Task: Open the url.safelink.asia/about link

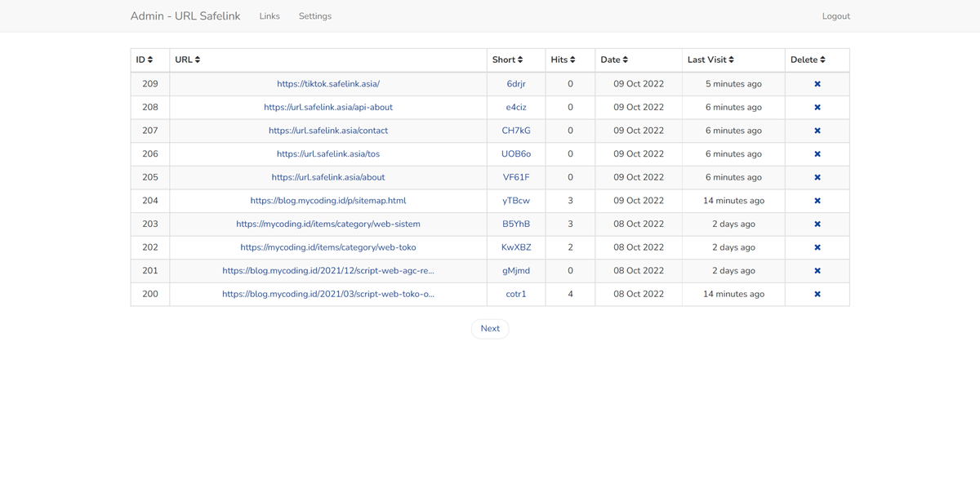Action: [x=328, y=177]
